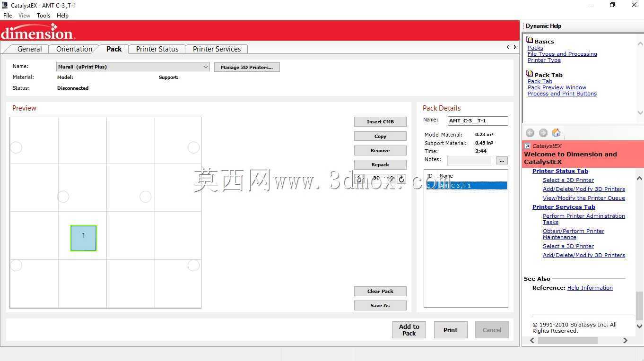The width and height of the screenshot is (644, 361).
Task: Remove the selected part from pack
Action: [380, 150]
